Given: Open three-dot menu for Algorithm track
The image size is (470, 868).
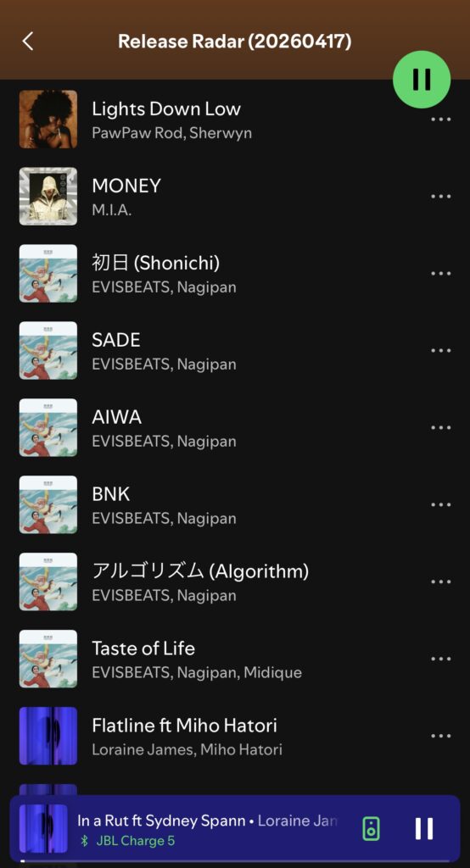Looking at the screenshot, I should point(440,581).
